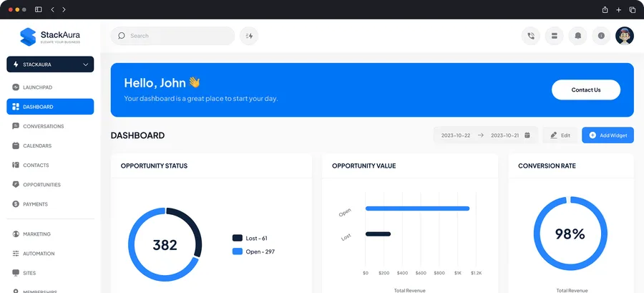Open the user avatar profile
This screenshot has width=644, height=293.
point(625,36)
